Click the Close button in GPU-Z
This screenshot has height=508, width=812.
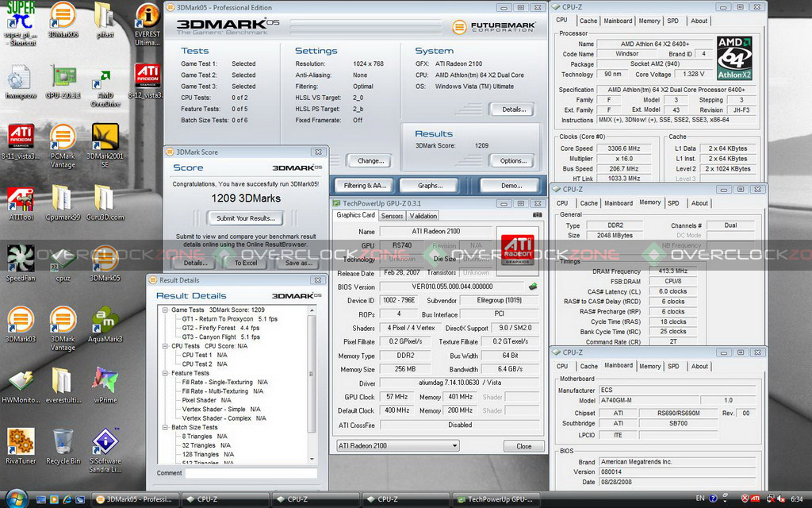coord(523,446)
